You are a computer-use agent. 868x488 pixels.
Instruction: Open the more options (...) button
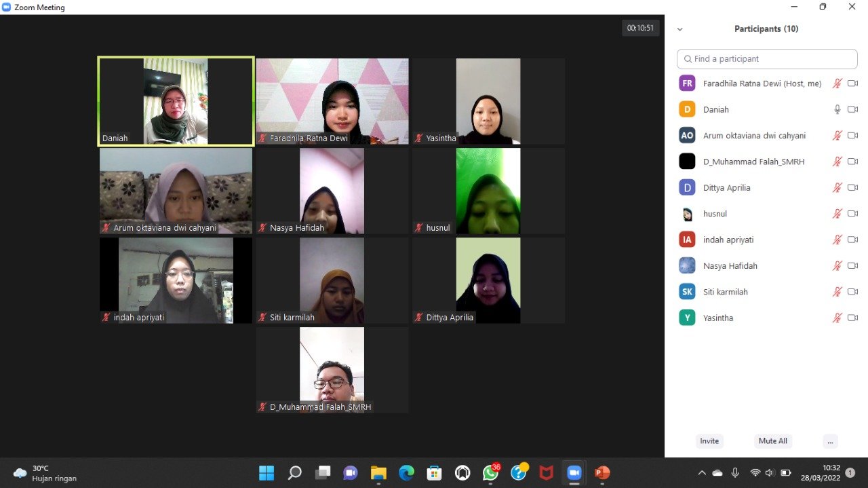pos(831,441)
